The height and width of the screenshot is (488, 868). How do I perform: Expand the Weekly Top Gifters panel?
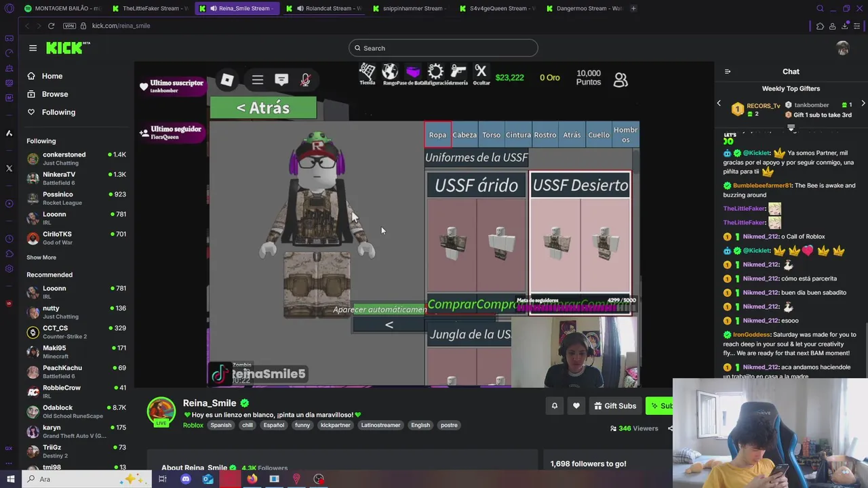791,127
